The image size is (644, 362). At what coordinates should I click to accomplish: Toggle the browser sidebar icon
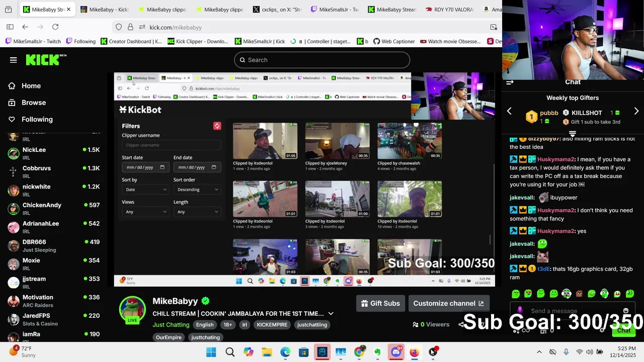pyautogui.click(x=10, y=27)
